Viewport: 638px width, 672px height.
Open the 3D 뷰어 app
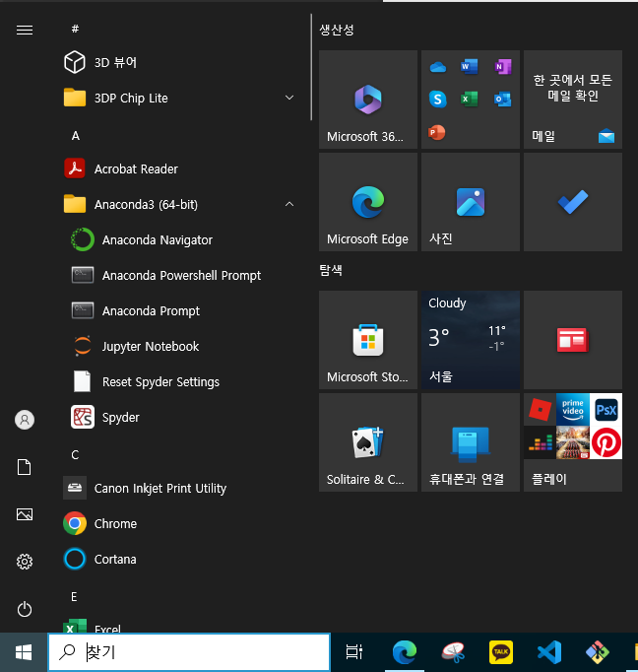click(180, 63)
